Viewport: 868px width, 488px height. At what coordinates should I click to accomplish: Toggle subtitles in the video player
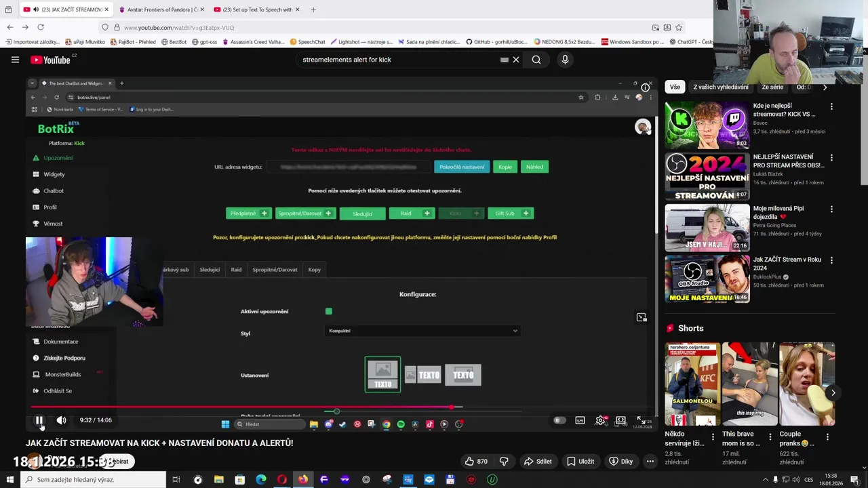pyautogui.click(x=580, y=420)
